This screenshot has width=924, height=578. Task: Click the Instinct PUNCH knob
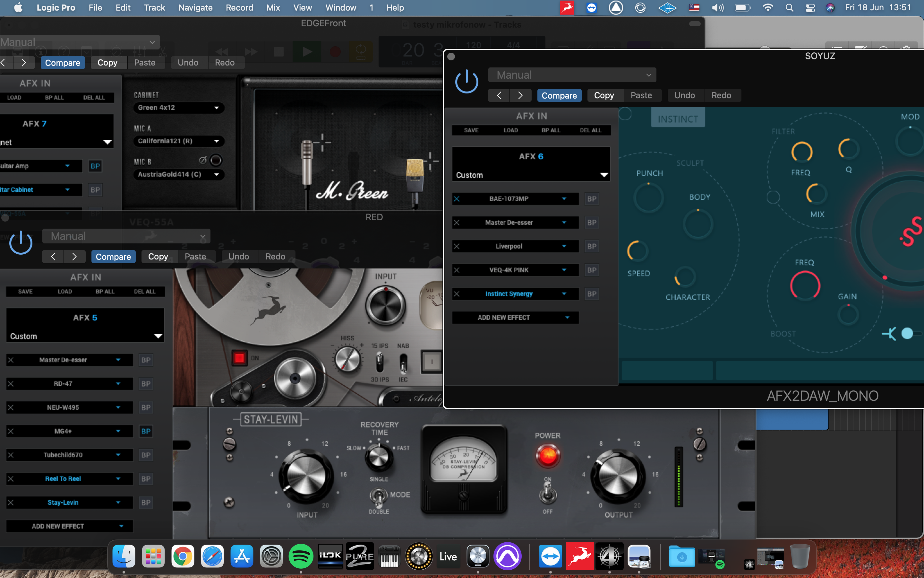pos(648,197)
